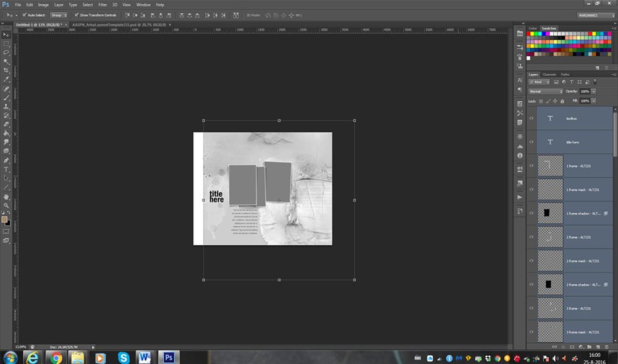Viewport: 618px width, 364px height.
Task: Select the Paint Bucket tool
Action: pos(6,133)
